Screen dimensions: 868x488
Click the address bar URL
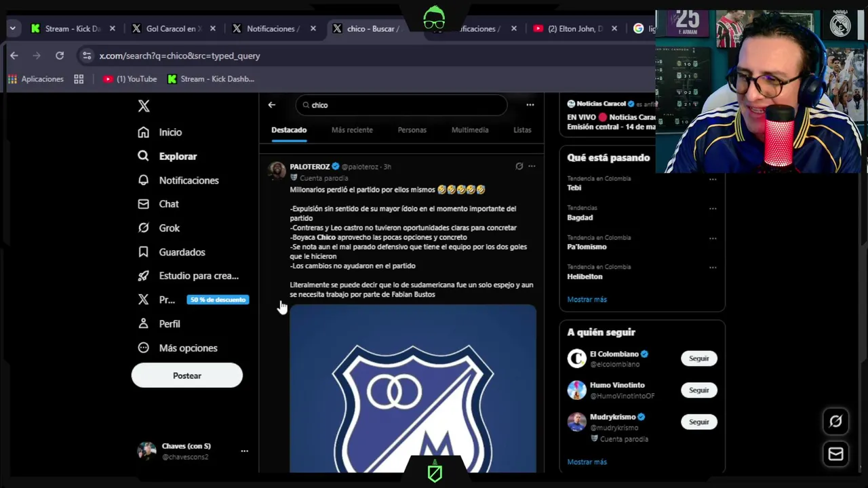coord(180,56)
